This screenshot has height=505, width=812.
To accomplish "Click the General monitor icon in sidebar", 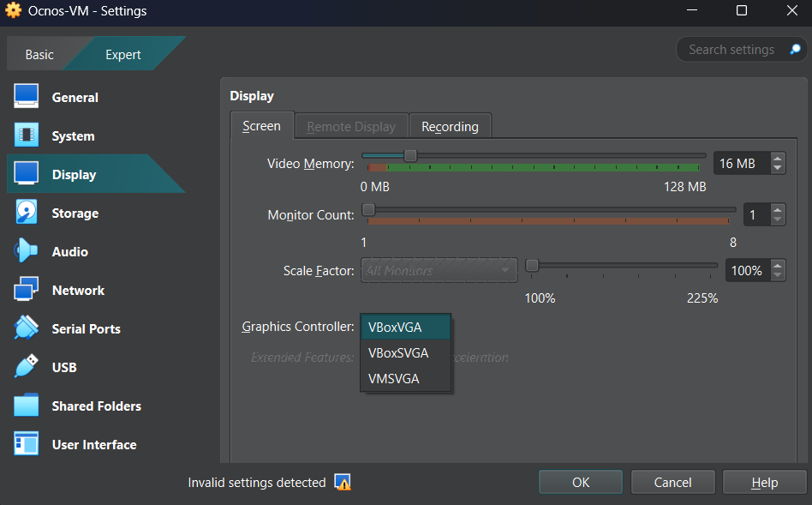I will [x=27, y=97].
